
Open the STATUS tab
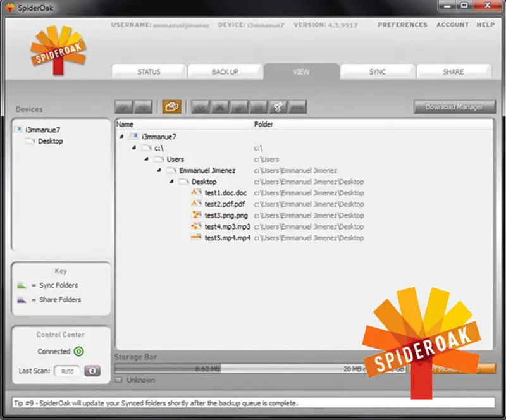coord(149,71)
